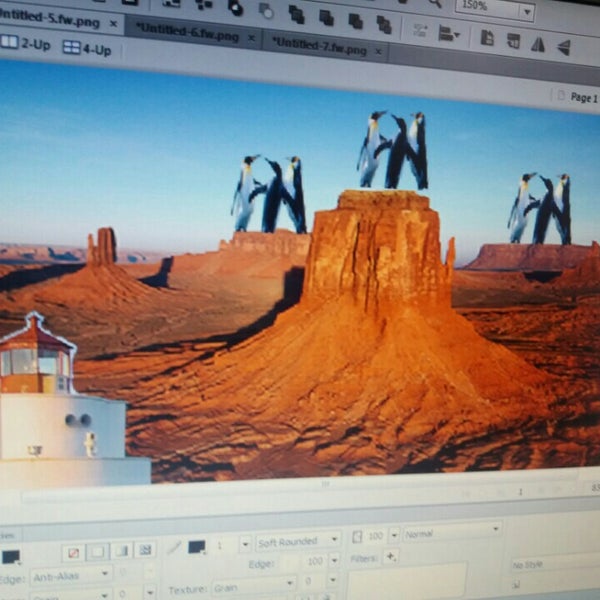Click the Rotate 90° counter-clockwise icon

[487, 38]
